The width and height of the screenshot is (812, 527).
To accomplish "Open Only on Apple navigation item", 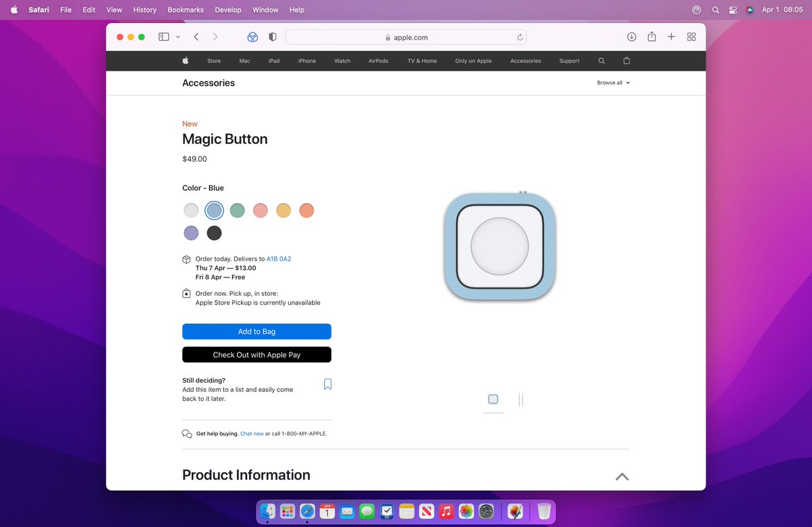I will (x=474, y=61).
